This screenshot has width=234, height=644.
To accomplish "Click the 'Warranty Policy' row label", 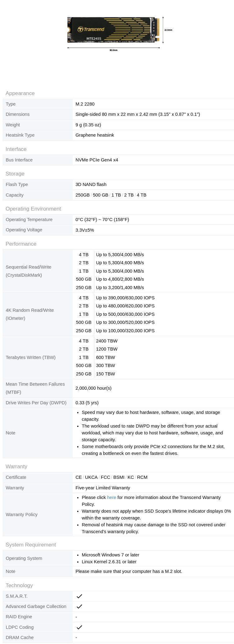I will [21, 515].
